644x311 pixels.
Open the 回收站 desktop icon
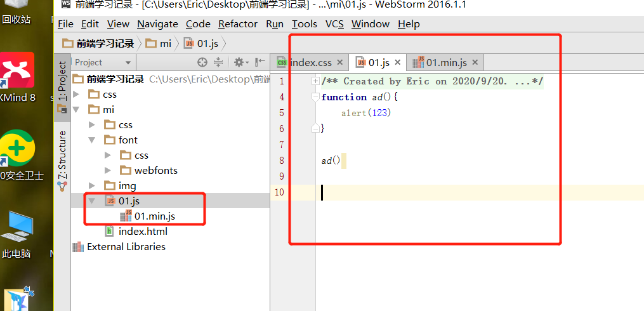tap(16, 11)
